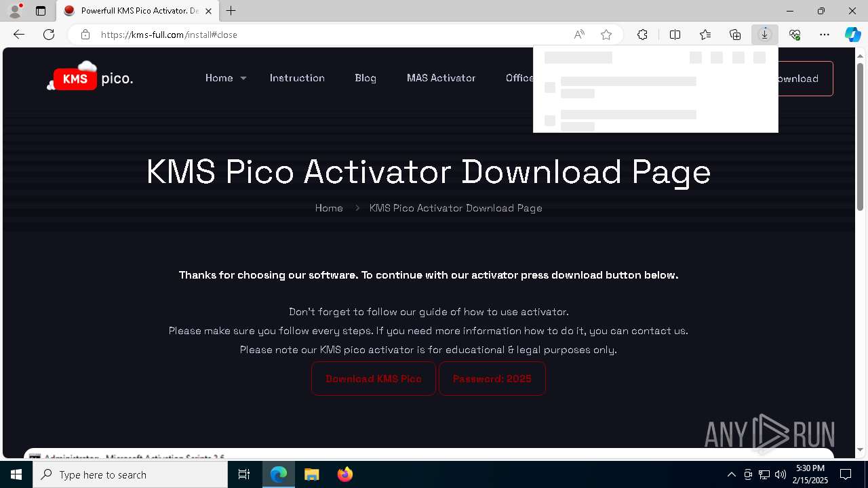Open Edge Settings and more menu

825,35
